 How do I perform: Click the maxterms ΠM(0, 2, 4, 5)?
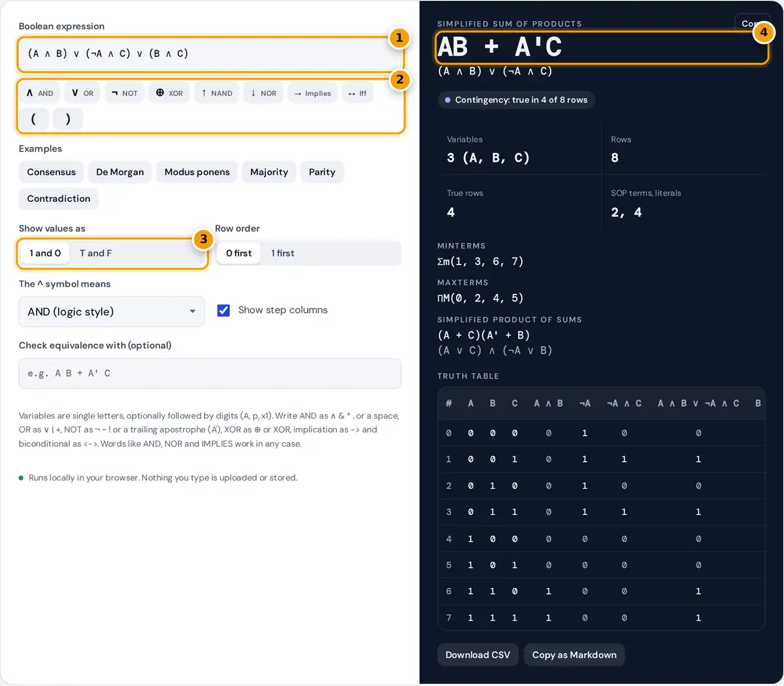pyautogui.click(x=480, y=299)
